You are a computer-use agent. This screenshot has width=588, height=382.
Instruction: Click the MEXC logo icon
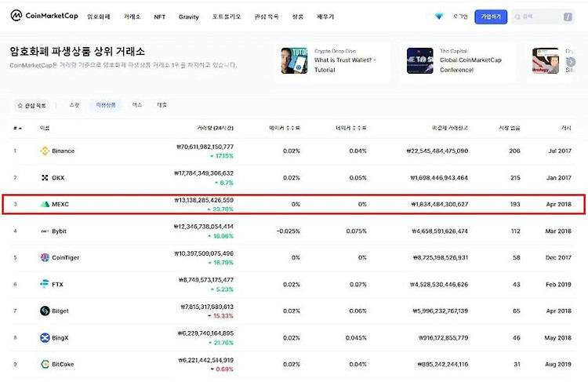(45, 204)
